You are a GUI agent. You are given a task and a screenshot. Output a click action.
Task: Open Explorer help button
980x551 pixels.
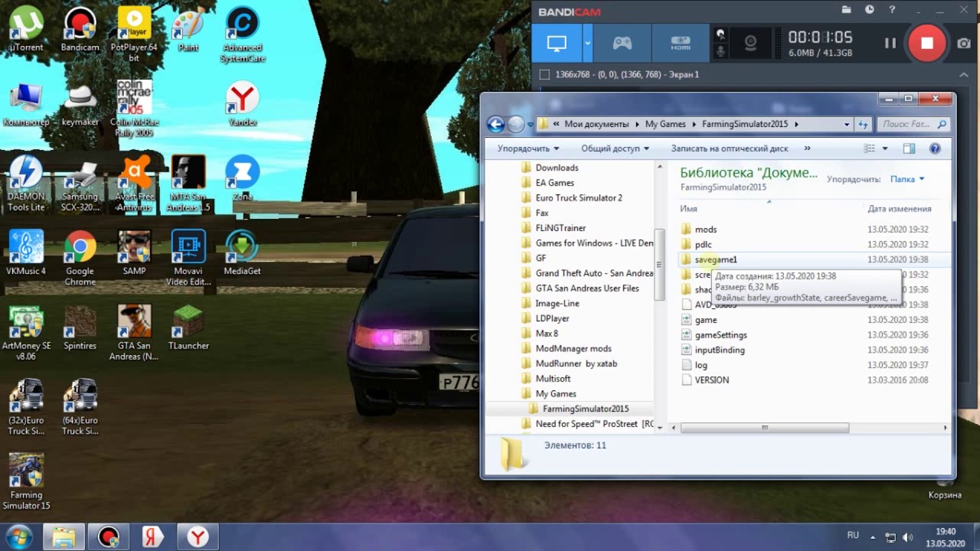click(935, 148)
